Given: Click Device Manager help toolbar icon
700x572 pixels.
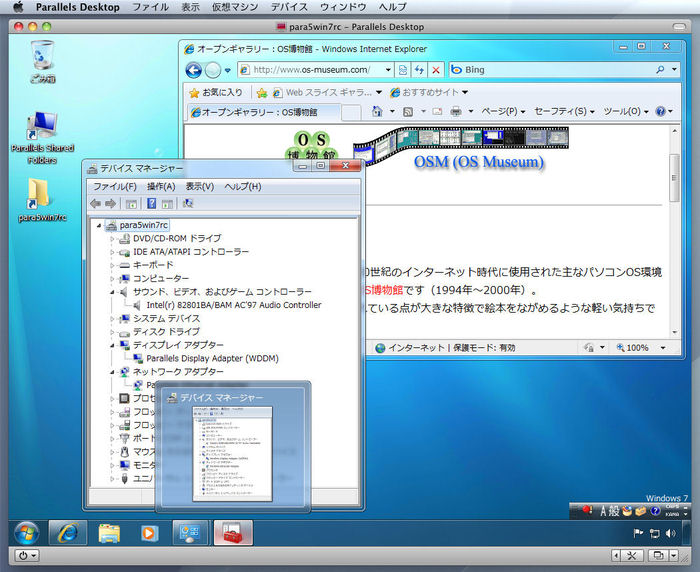Looking at the screenshot, I should (152, 204).
